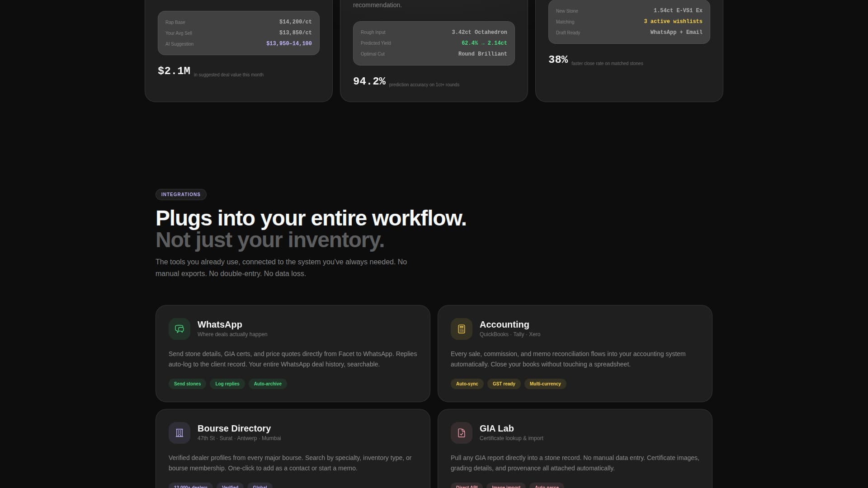Click the 'Not just your inventory.' heading
The width and height of the screenshot is (868, 488).
click(270, 240)
